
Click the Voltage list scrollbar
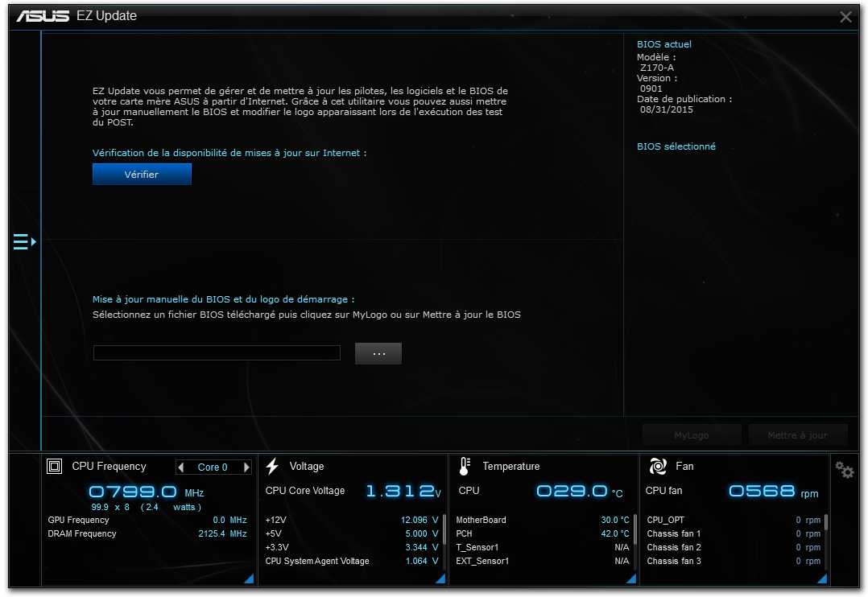coord(444,531)
